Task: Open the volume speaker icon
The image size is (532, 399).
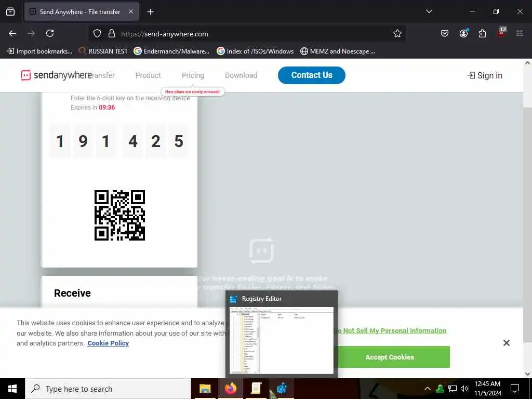Action: point(464,389)
